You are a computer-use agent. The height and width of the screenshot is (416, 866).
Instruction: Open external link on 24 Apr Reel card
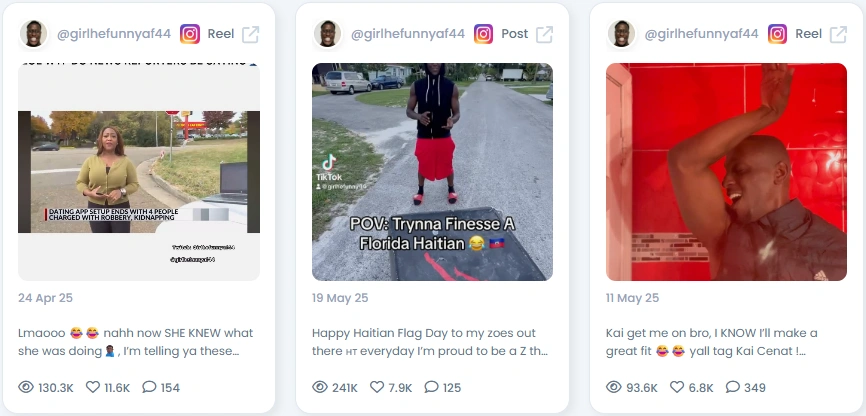(x=250, y=34)
